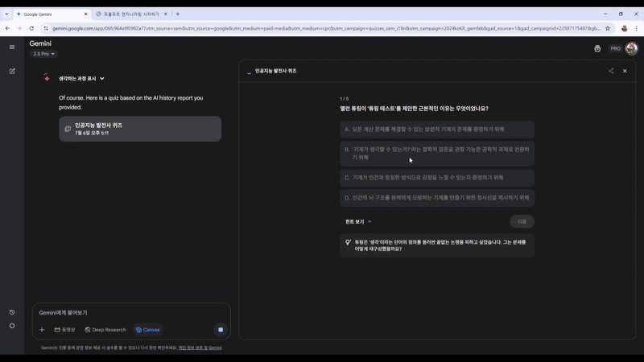Select answer option C about emotions
Screen dimensions: 644x362
pos(436,177)
